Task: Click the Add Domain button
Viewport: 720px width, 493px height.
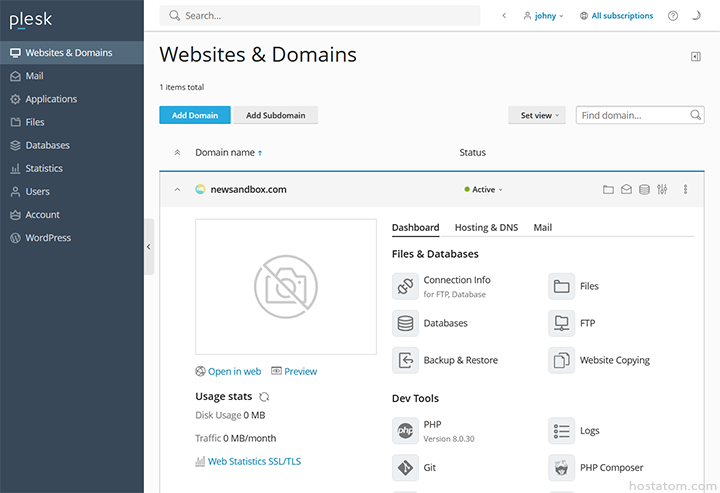Action: click(195, 115)
